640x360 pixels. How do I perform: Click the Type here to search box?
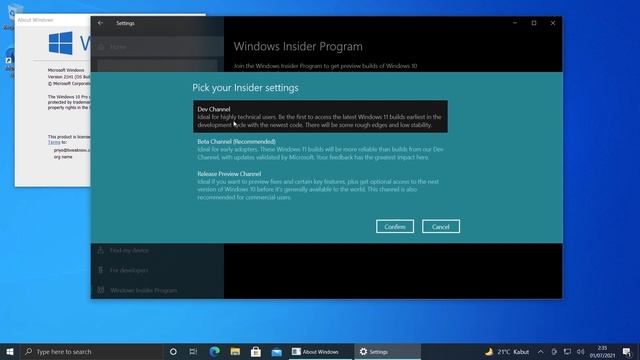tap(91, 351)
